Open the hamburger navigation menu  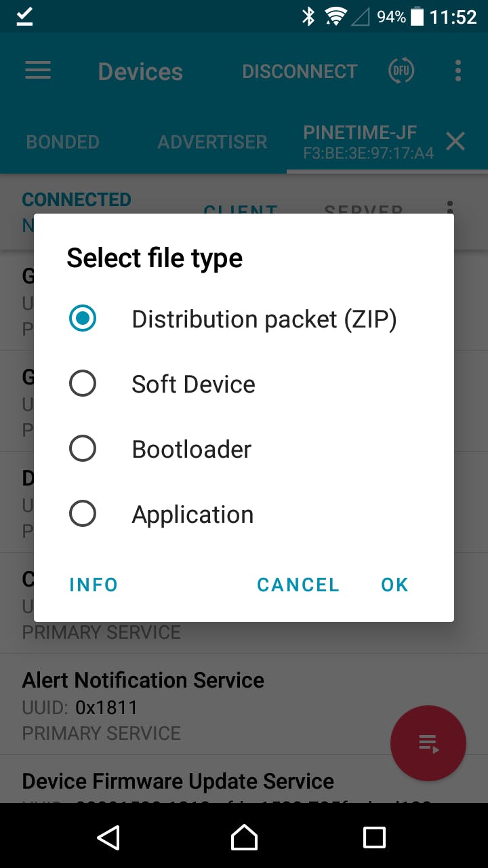click(38, 71)
